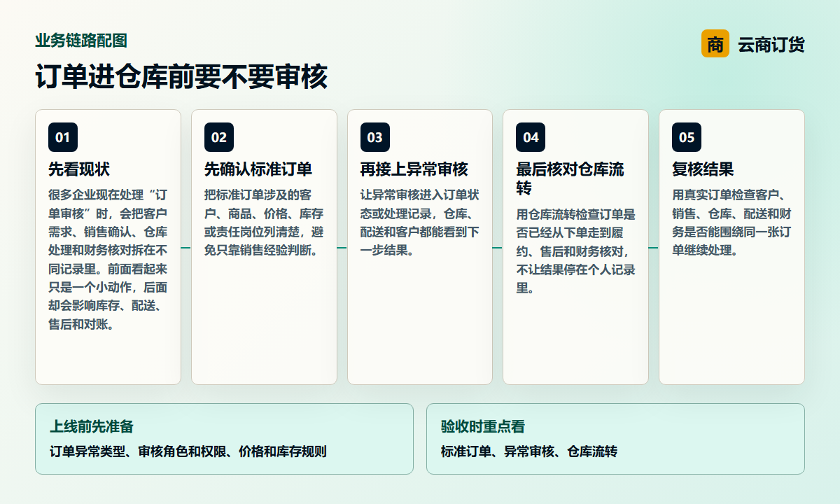Click the 03 step number badge
The width and height of the screenshot is (840, 504).
point(375,137)
